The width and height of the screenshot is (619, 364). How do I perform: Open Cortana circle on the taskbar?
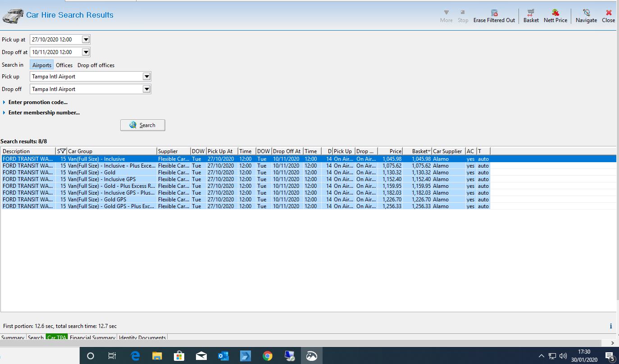pyautogui.click(x=90, y=356)
